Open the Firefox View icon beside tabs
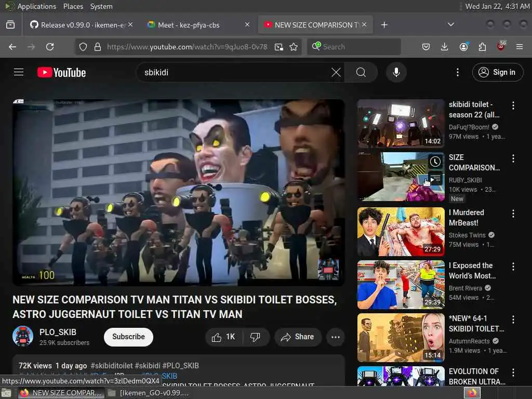The height and width of the screenshot is (399, 532). (10, 25)
